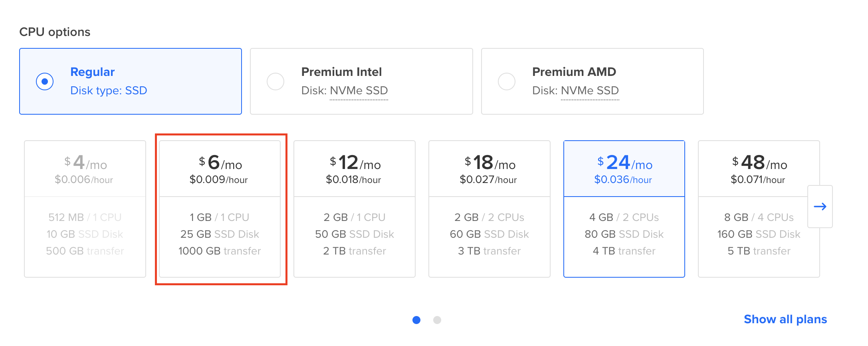868x346 pixels.
Task: Choose the Premium Intel radio option
Action: click(275, 82)
